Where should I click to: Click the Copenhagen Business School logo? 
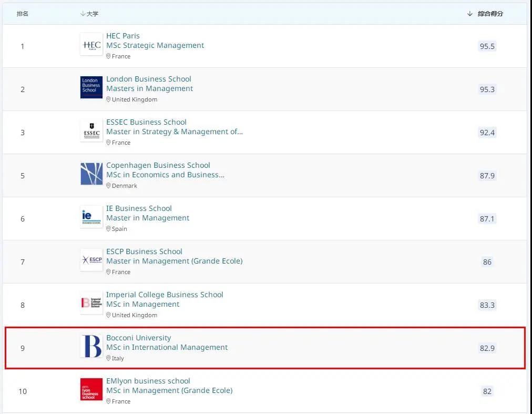click(91, 174)
